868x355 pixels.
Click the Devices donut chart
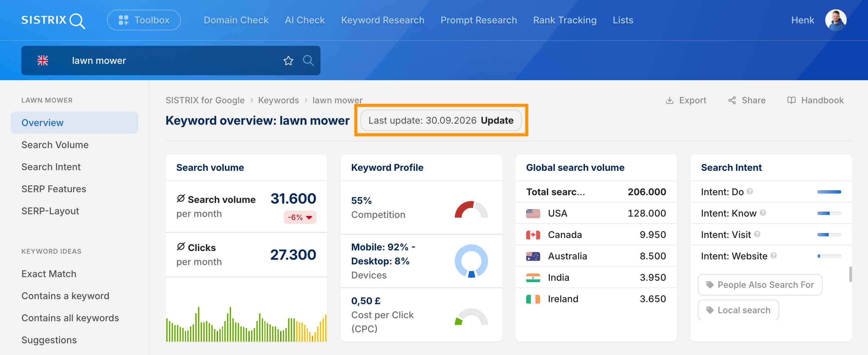coord(471,261)
